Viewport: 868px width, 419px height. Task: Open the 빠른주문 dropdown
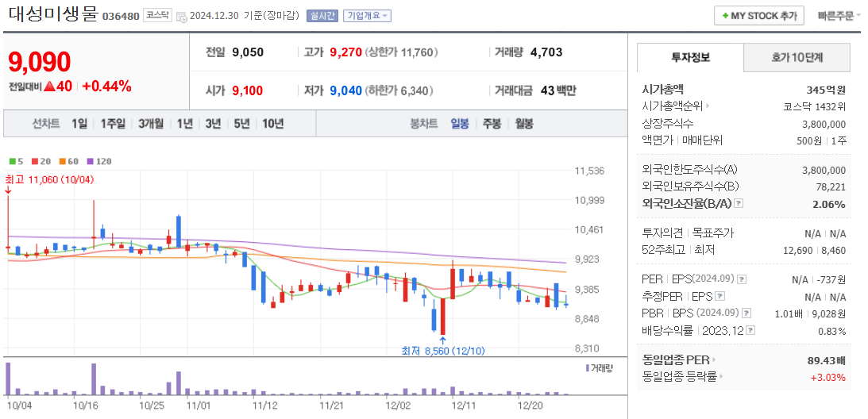click(839, 16)
